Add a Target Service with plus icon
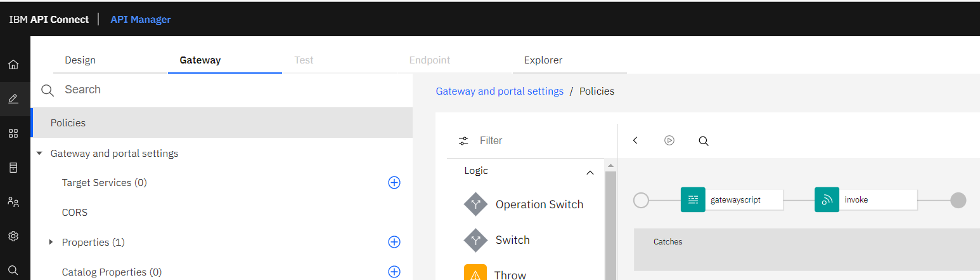Screen dimensions: 980x280 tap(394, 182)
